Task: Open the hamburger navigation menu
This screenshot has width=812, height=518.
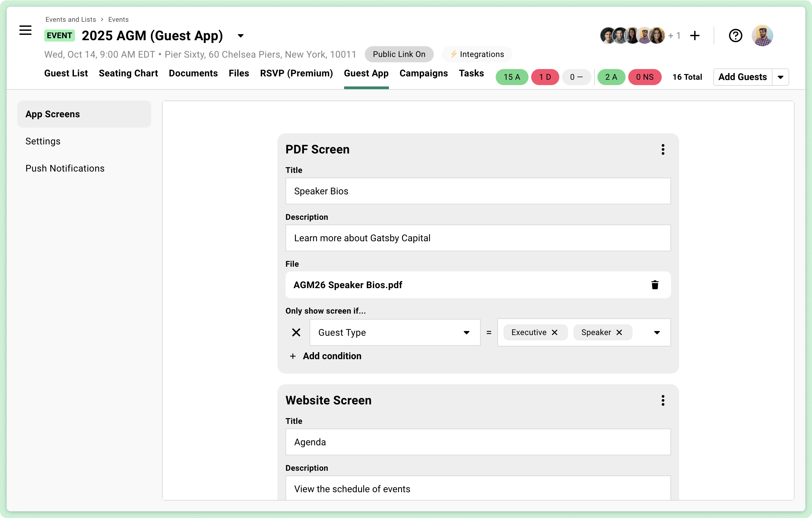Action: click(x=25, y=30)
